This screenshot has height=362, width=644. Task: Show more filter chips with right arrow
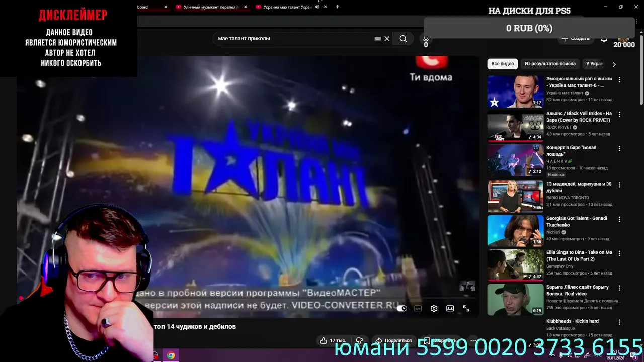pyautogui.click(x=614, y=64)
